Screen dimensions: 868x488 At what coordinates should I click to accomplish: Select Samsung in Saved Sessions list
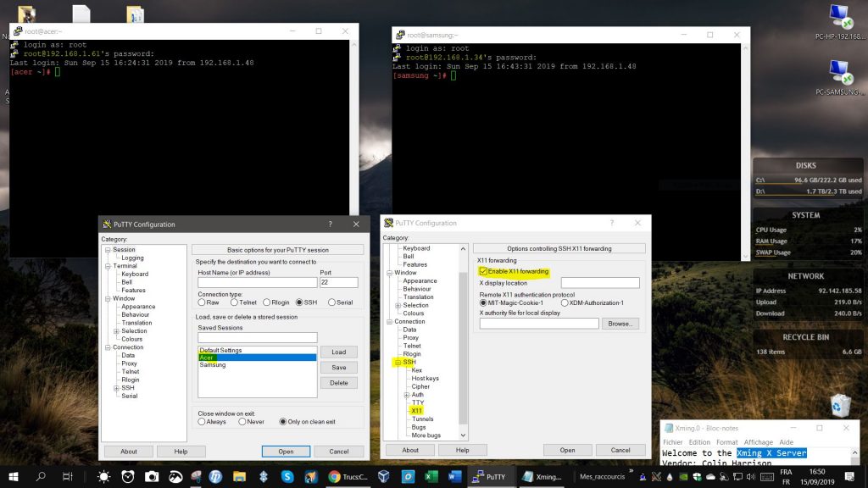pyautogui.click(x=213, y=364)
